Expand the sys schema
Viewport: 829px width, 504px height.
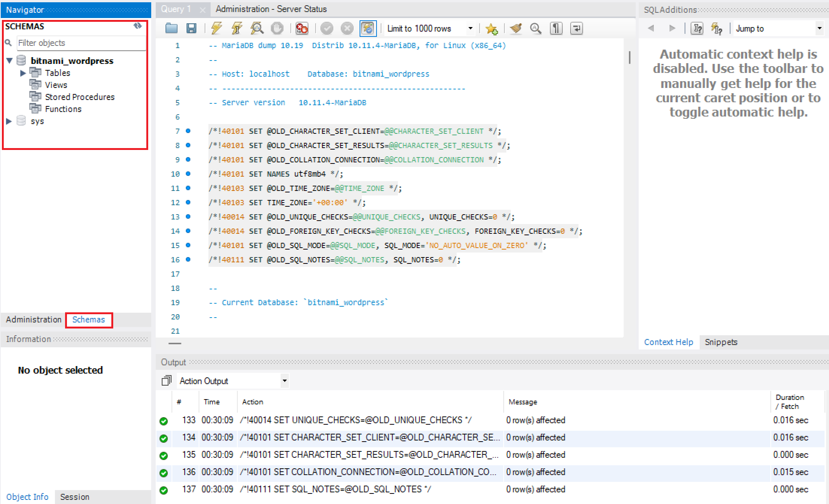[x=9, y=121]
